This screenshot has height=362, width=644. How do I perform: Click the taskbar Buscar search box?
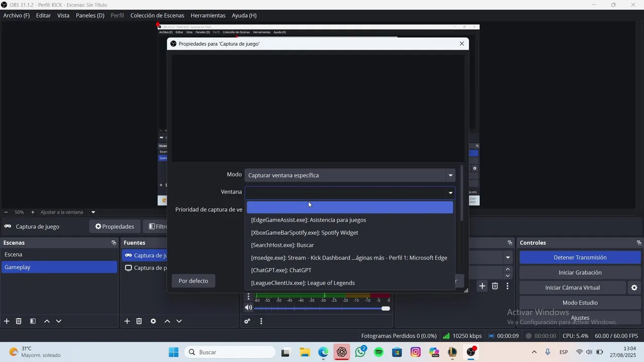click(229, 352)
